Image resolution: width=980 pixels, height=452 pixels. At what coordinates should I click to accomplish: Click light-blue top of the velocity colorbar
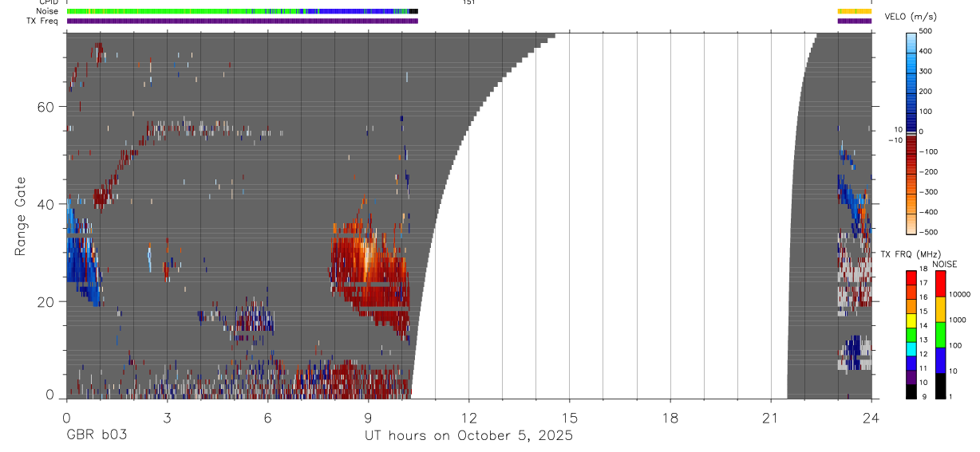(x=911, y=41)
